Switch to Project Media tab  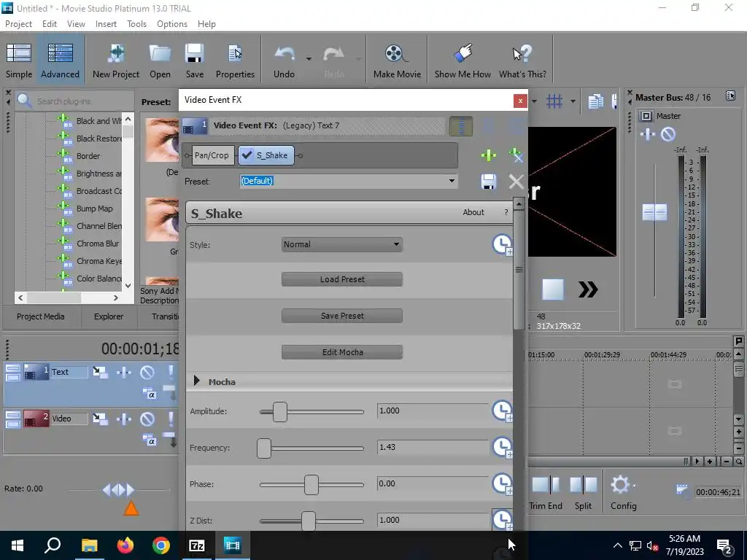[x=41, y=316]
